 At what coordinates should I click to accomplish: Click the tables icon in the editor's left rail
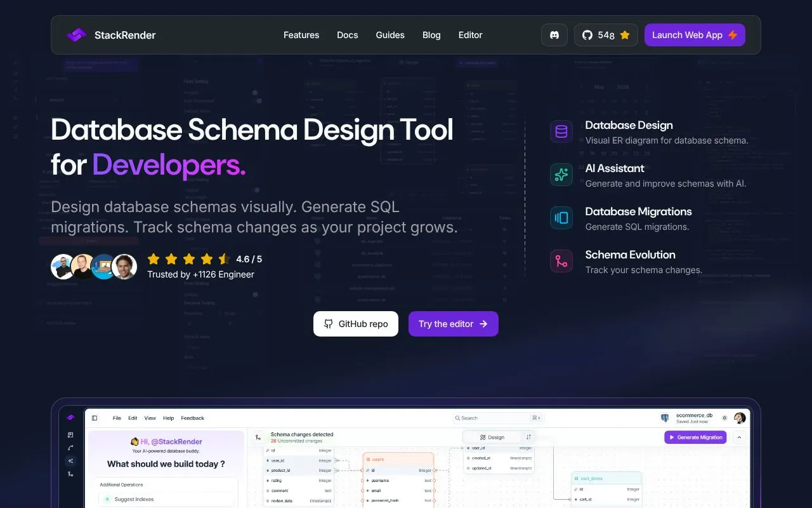pyautogui.click(x=70, y=435)
